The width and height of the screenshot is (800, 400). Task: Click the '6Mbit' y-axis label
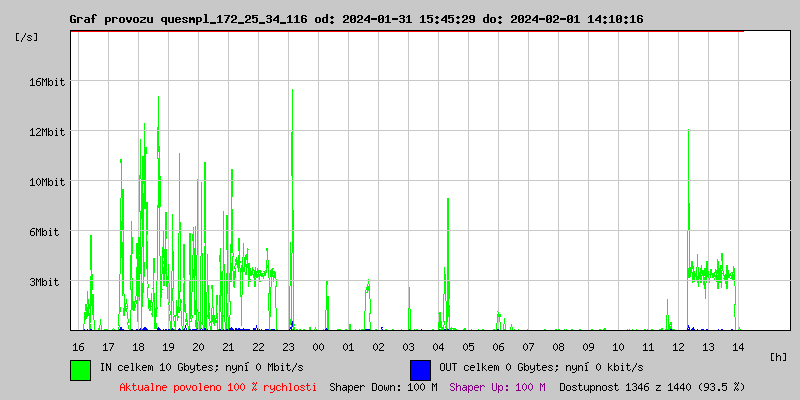[x=43, y=232]
